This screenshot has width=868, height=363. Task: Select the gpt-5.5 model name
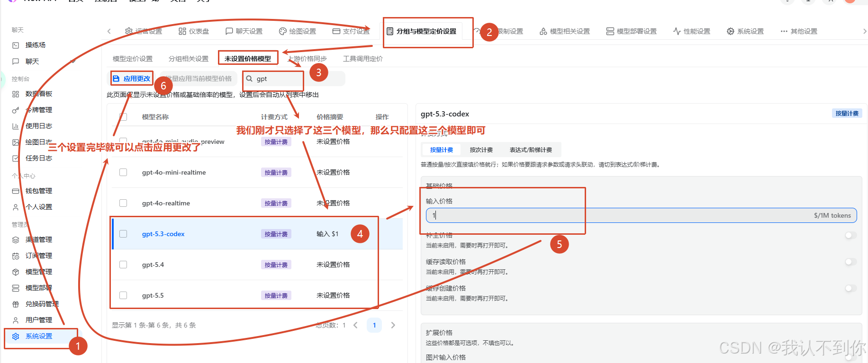click(x=153, y=295)
